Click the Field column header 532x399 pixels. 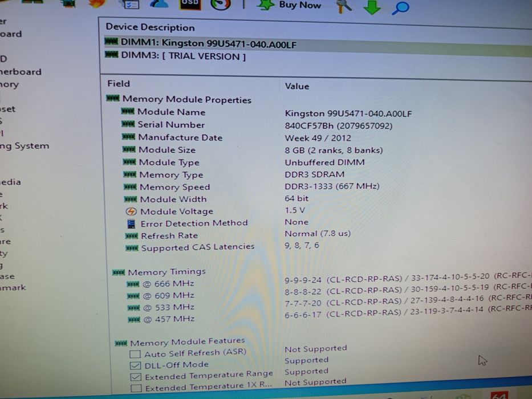[119, 83]
